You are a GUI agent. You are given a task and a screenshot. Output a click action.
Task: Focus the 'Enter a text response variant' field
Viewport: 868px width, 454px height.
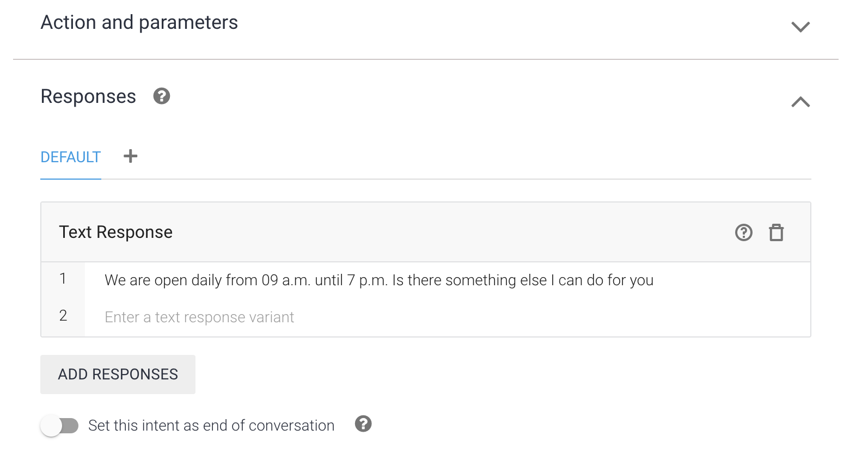coord(199,317)
